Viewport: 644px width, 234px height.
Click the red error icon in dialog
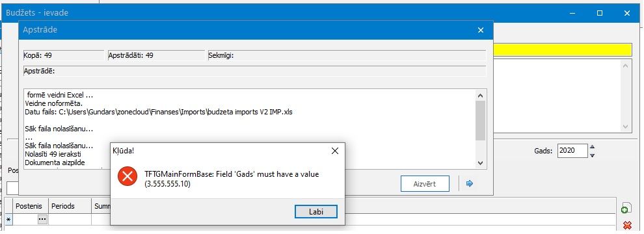pos(127,177)
